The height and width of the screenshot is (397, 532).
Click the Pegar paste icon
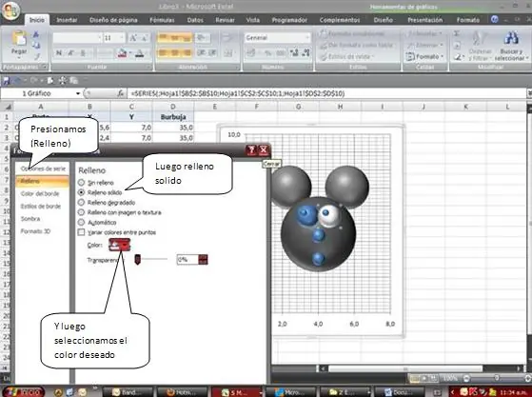(19, 38)
